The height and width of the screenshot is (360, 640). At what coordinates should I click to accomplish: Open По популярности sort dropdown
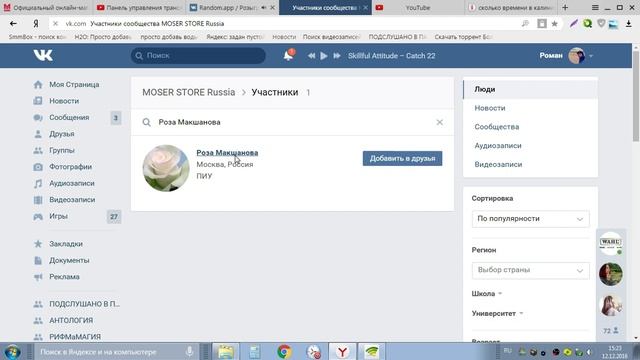tap(531, 219)
